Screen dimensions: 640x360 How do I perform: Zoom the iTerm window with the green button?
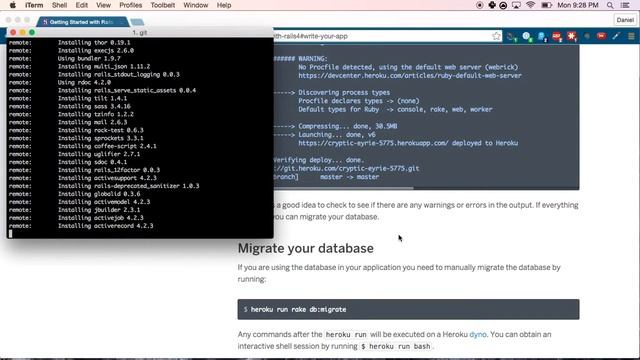(32, 32)
